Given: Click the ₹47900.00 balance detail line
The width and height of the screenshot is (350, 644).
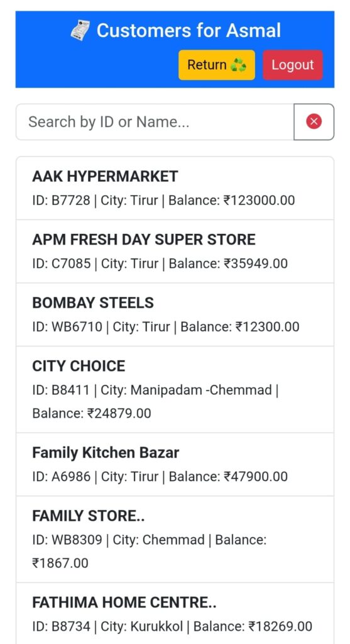Looking at the screenshot, I should [x=160, y=477].
